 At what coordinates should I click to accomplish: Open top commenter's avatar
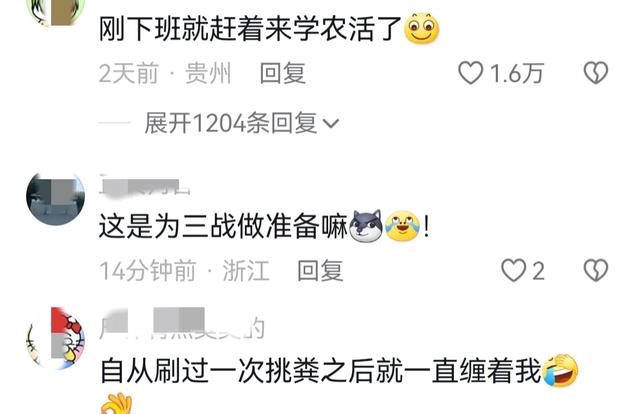pos(56,12)
